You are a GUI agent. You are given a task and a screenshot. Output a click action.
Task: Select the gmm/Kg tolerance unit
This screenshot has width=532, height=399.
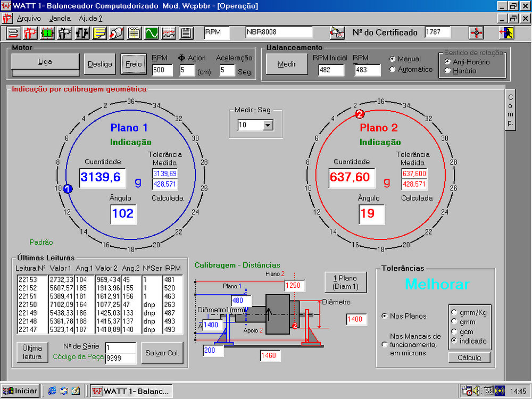coord(454,312)
